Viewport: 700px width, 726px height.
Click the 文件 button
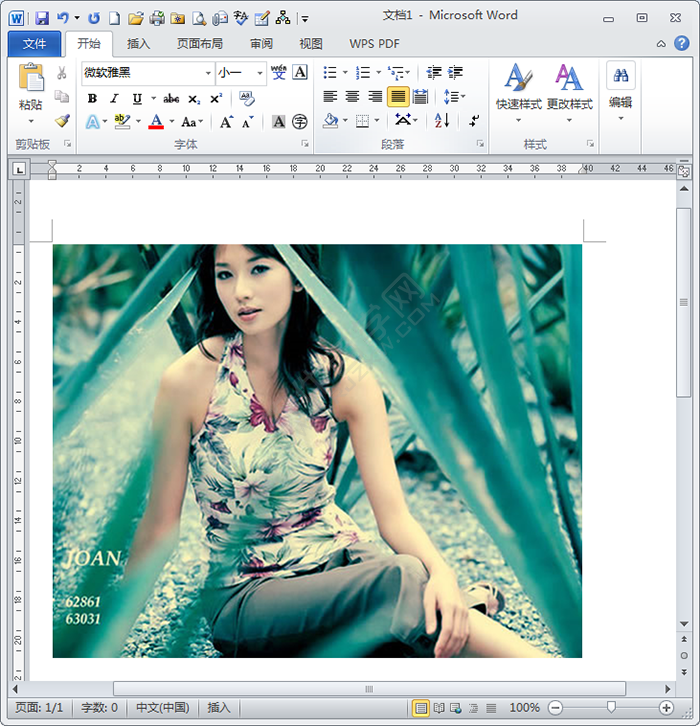(34, 44)
